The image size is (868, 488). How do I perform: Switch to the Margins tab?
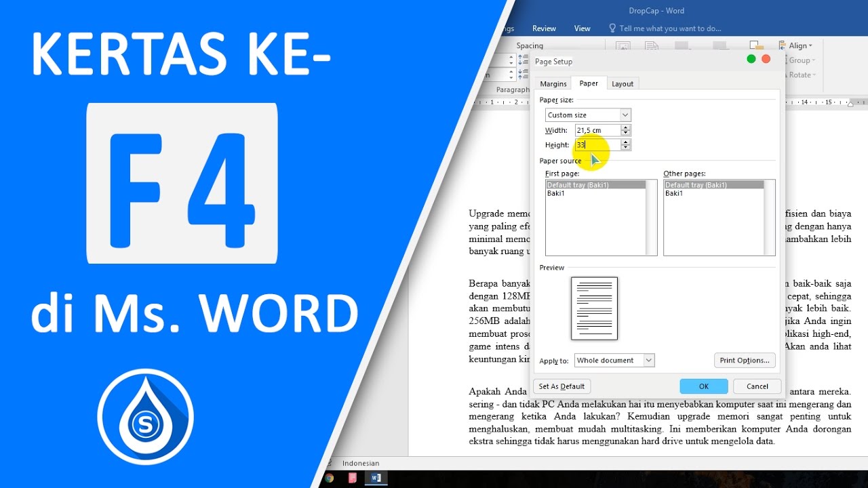point(553,84)
